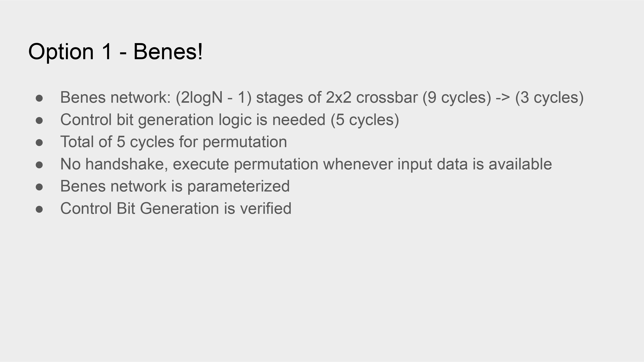Click bullet dot before "No handshake"
This screenshot has width=644, height=362.
(x=39, y=165)
